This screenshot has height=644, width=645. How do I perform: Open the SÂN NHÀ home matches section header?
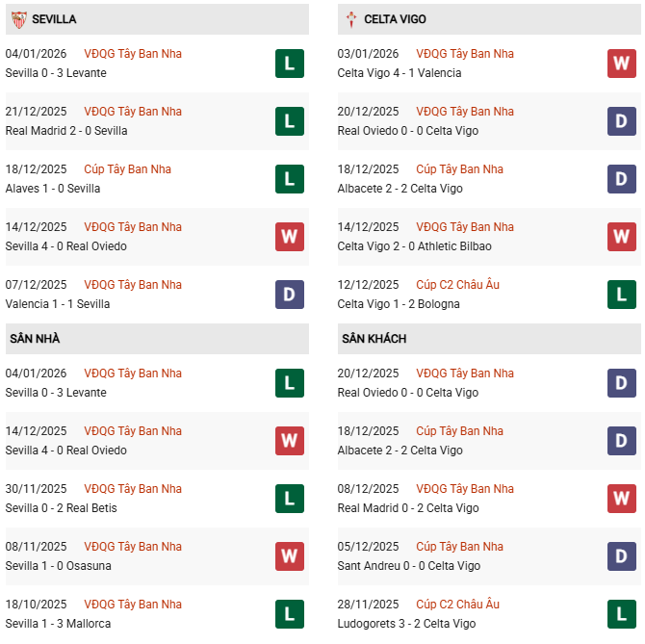click(x=35, y=339)
